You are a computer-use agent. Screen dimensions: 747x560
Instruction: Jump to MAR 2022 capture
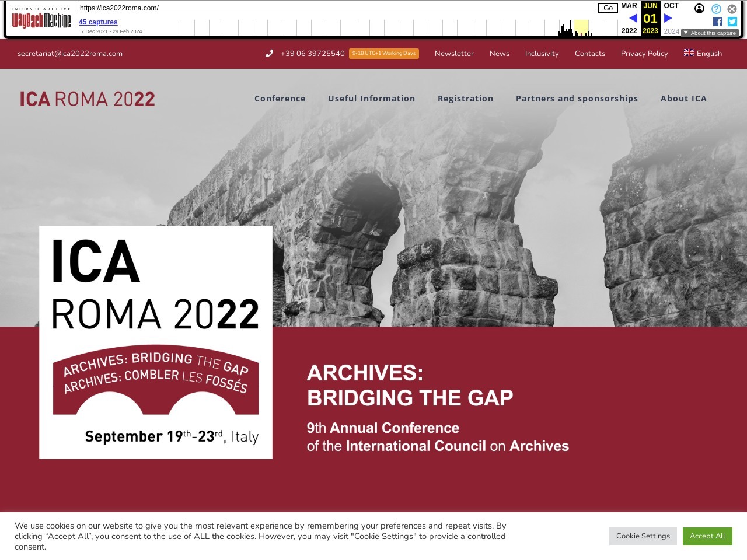coord(629,6)
